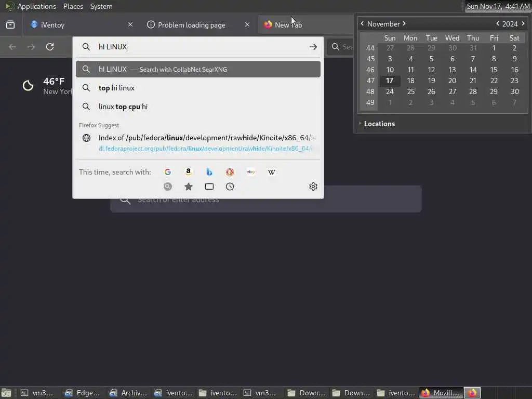Open the Edge... taskbar window

tap(83, 393)
